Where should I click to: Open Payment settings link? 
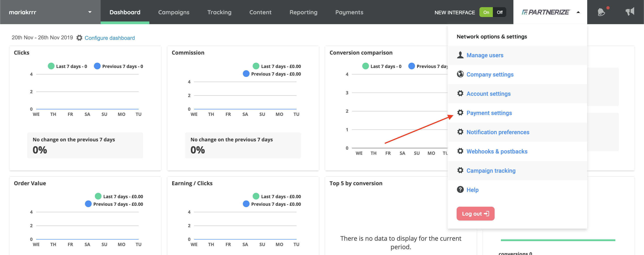489,113
